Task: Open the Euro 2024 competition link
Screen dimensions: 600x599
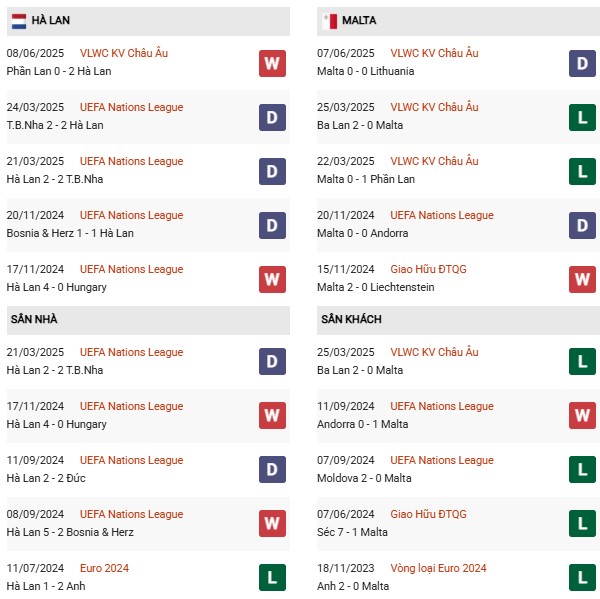Action: 104,568
